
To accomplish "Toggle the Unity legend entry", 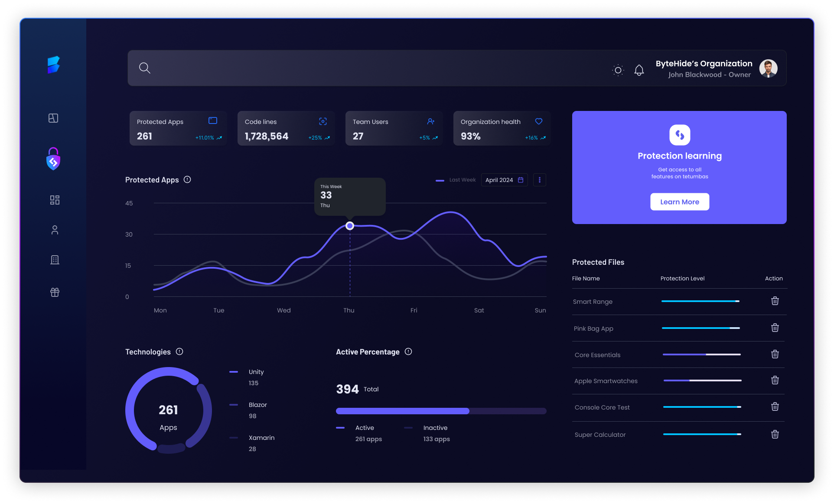I will 256,372.
